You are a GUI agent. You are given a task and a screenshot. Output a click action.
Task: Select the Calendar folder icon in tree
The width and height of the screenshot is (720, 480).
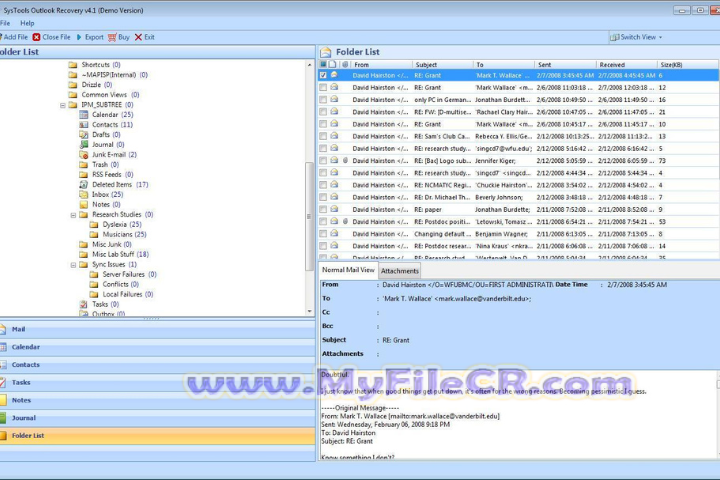tap(84, 114)
